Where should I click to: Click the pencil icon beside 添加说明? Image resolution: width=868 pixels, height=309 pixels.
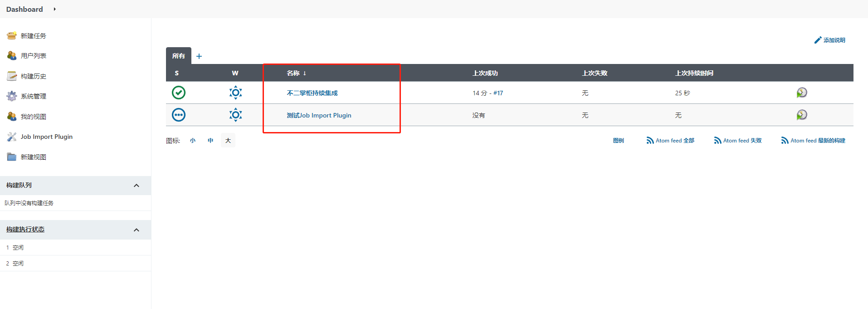point(818,40)
